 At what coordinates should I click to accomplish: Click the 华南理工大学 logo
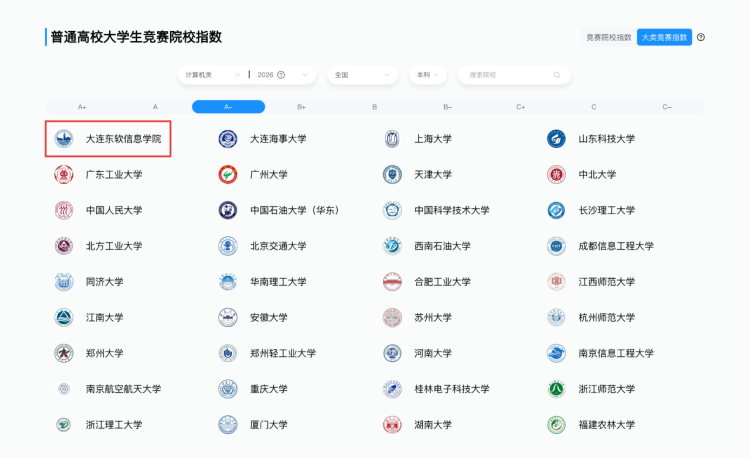pos(228,282)
